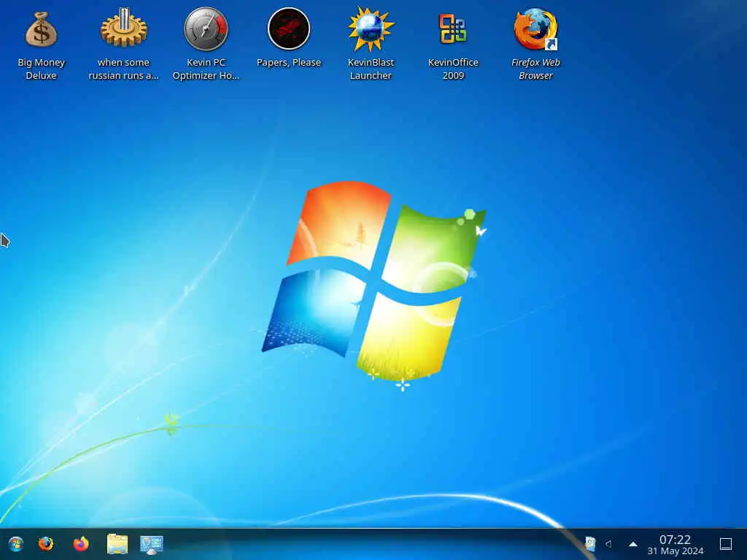Select the 'KevinOffice 2009' label text
747x560 pixels.
pos(453,69)
